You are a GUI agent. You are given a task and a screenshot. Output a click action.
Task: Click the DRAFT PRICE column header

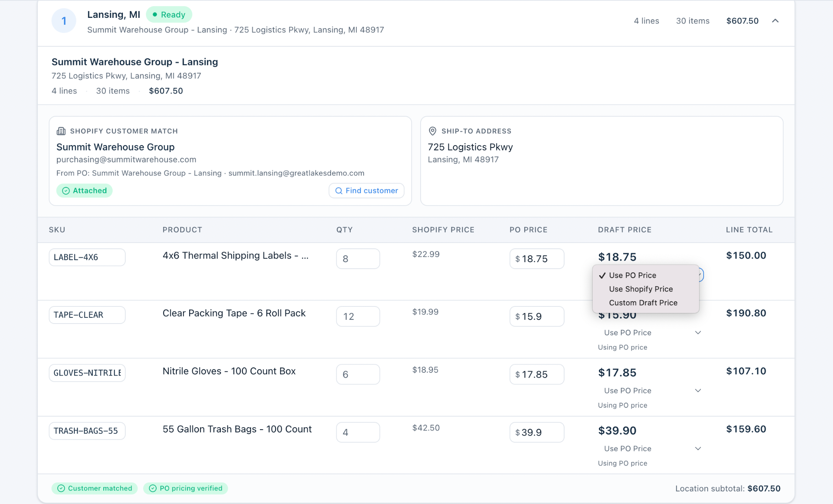point(625,230)
